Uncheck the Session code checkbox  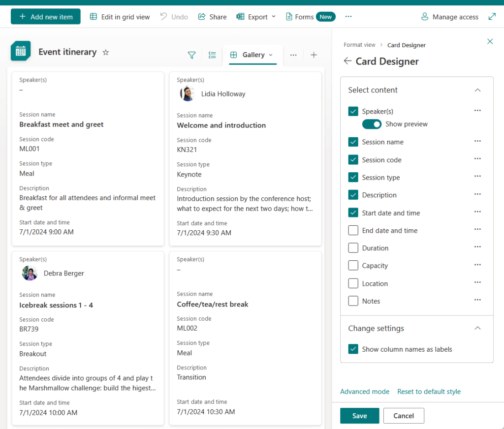coord(353,160)
